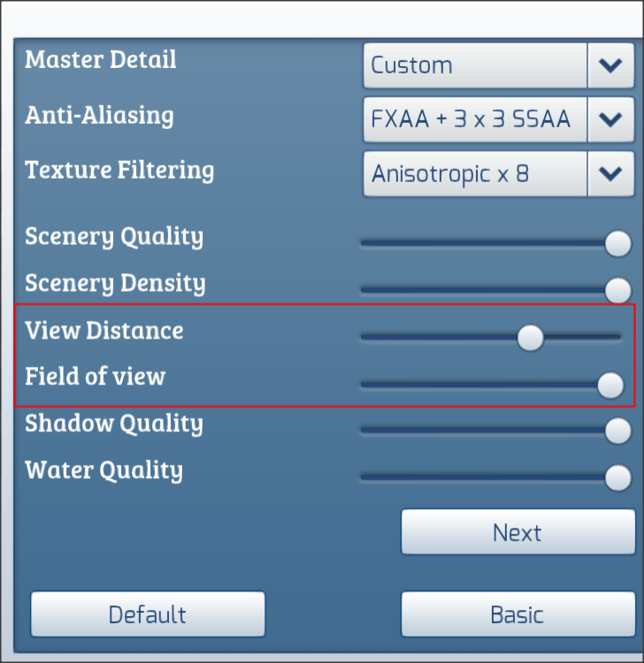Click the View Distance label text

pos(104,331)
